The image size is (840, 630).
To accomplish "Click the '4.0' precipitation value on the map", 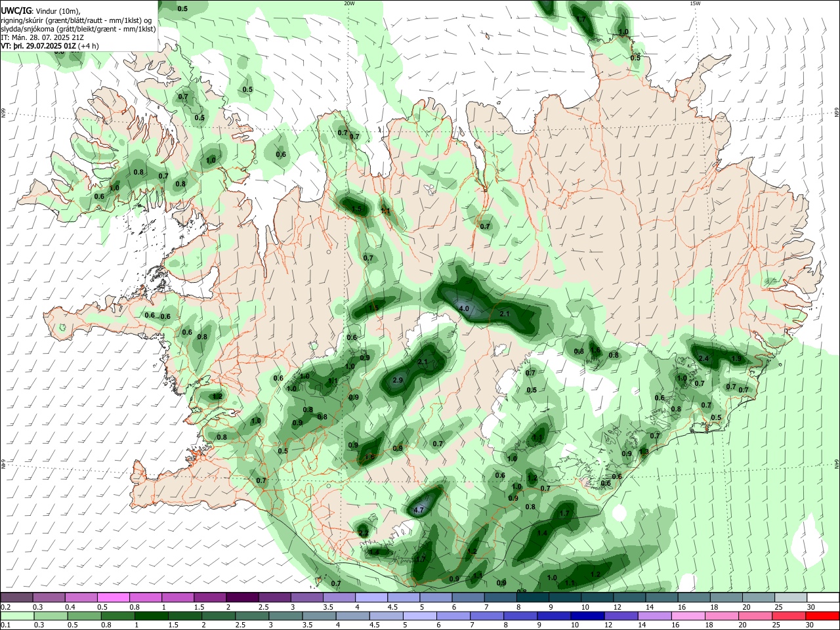I will click(x=464, y=308).
